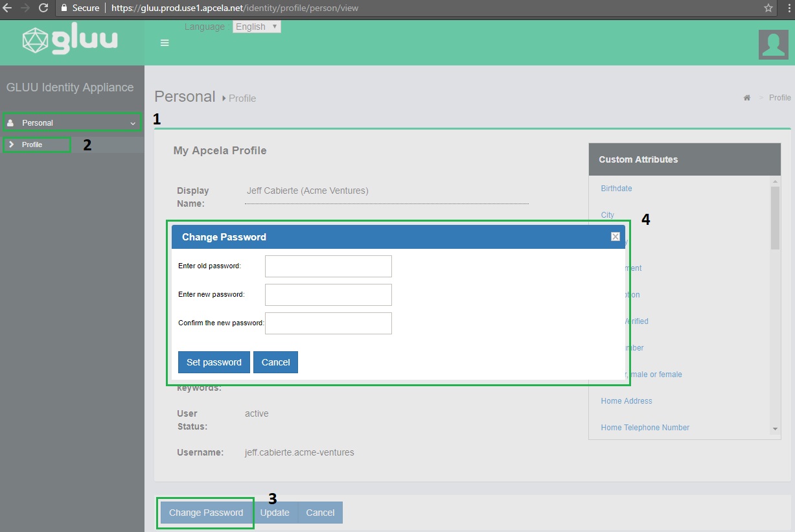Cancel the Change Password dialog
The width and height of the screenshot is (795, 532).
(x=275, y=362)
